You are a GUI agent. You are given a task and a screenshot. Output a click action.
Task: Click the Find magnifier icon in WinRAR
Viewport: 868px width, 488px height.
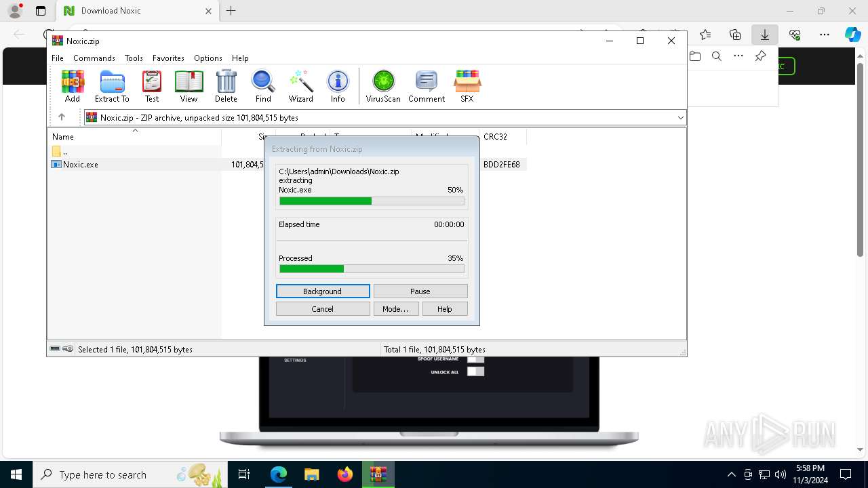click(263, 86)
